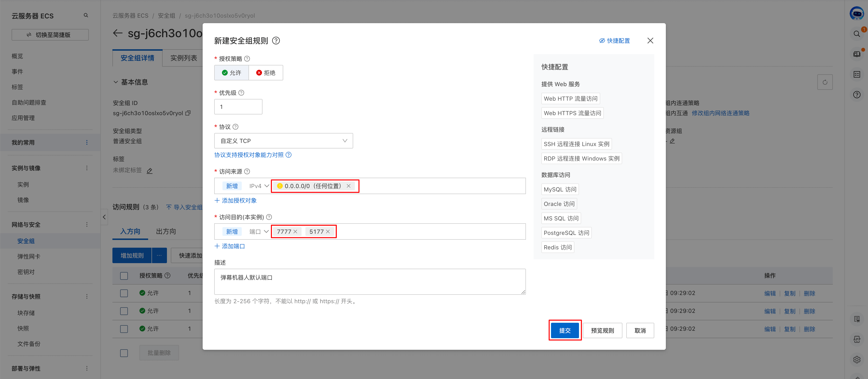Viewport: 868px width, 379px height.
Task: Open the search icon in the right sidebar
Action: tap(857, 34)
